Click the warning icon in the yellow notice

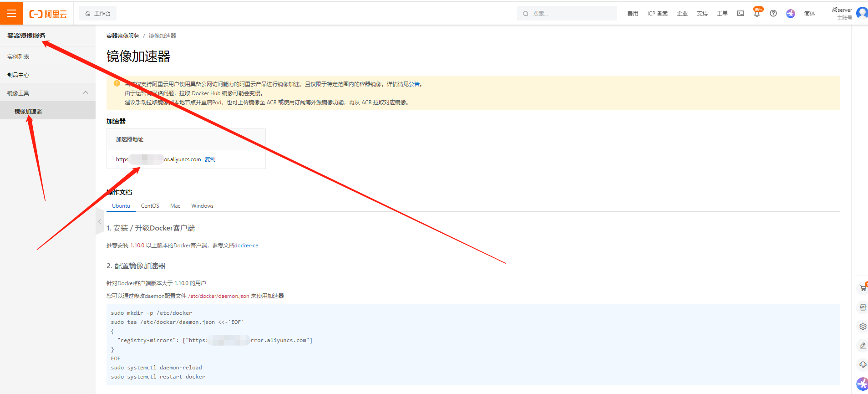click(x=117, y=83)
